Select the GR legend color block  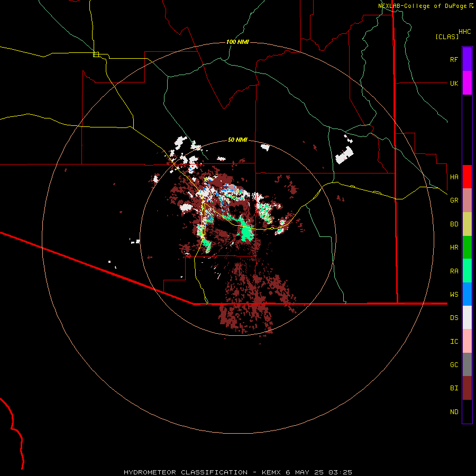coord(467,200)
